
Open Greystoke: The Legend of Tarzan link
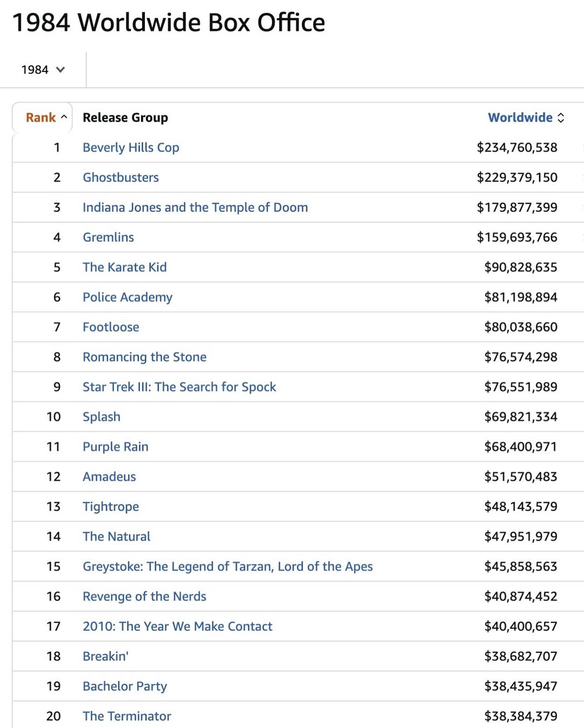[x=228, y=566]
